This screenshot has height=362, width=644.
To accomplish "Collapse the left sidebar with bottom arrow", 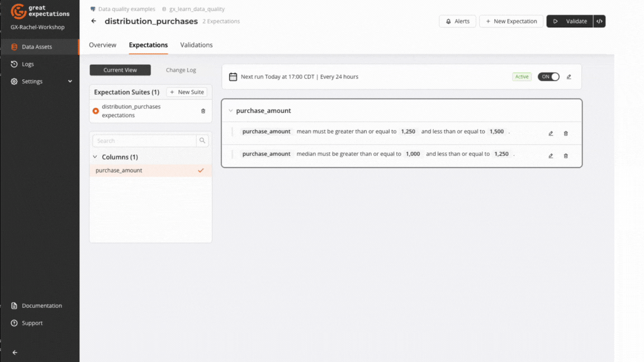I will pyautogui.click(x=15, y=353).
